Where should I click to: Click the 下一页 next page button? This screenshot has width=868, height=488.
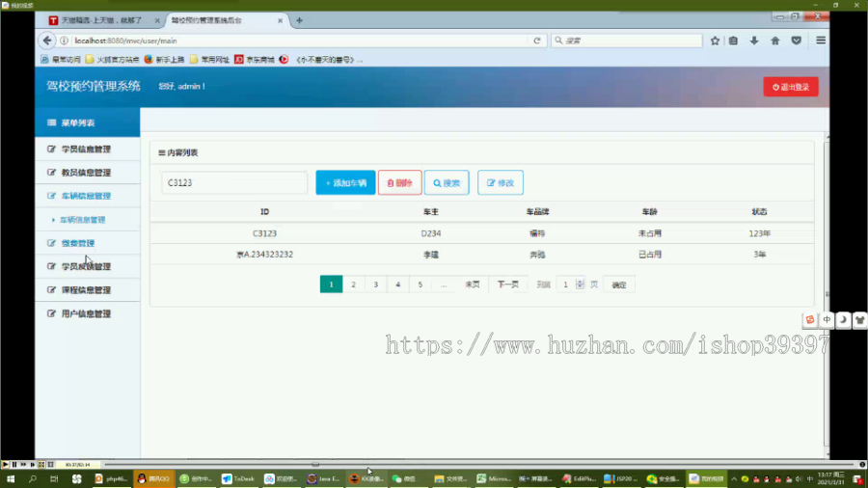tap(507, 285)
